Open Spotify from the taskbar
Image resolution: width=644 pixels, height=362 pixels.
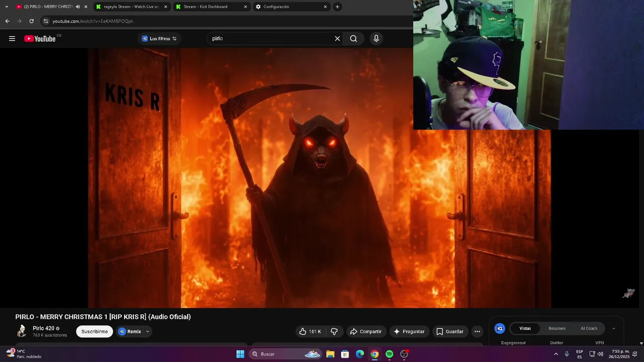(389, 354)
